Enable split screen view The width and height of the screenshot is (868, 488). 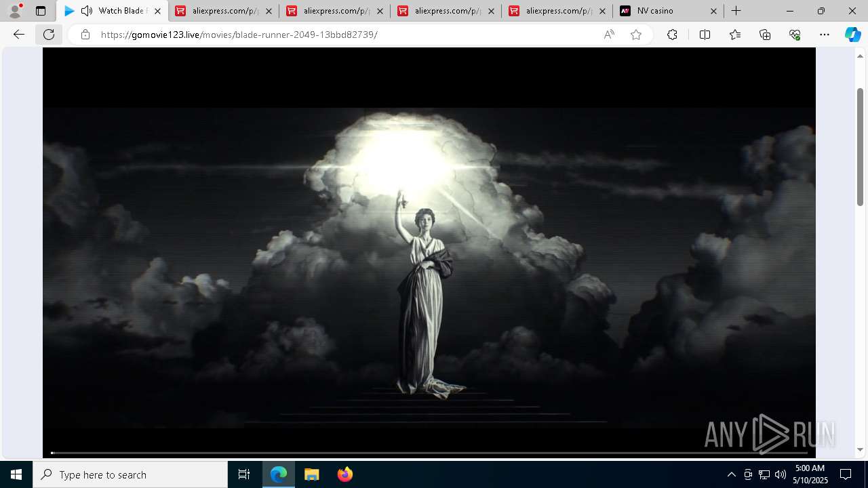(x=705, y=35)
